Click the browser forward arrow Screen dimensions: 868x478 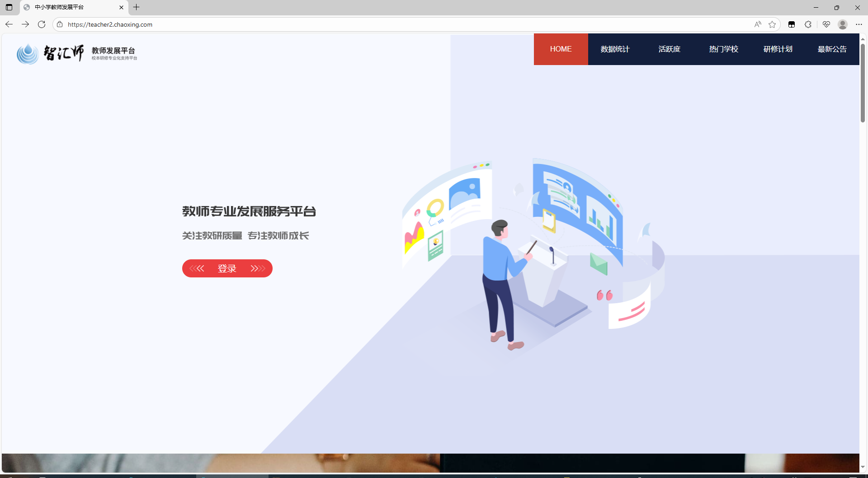[25, 24]
